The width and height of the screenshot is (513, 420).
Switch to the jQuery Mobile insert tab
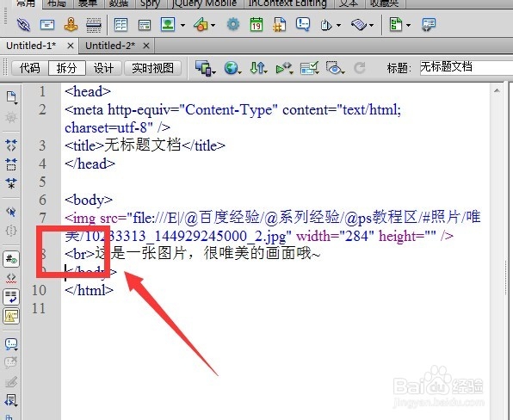coord(205,3)
